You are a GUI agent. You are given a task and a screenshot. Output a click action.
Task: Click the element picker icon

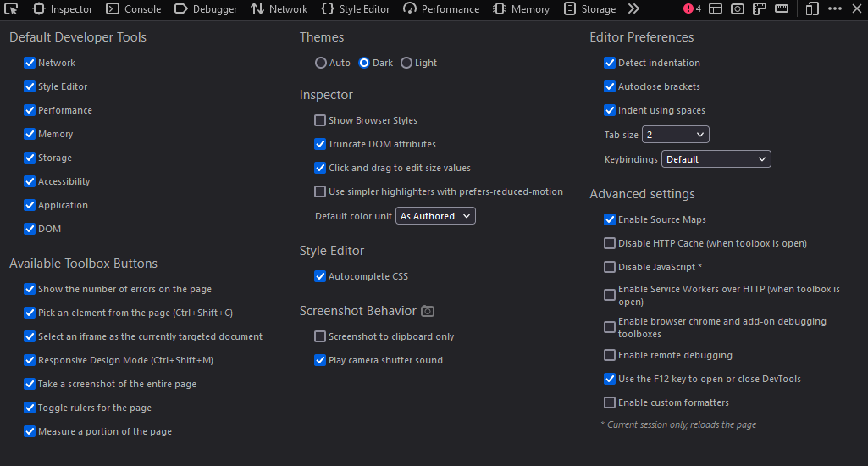click(x=11, y=9)
